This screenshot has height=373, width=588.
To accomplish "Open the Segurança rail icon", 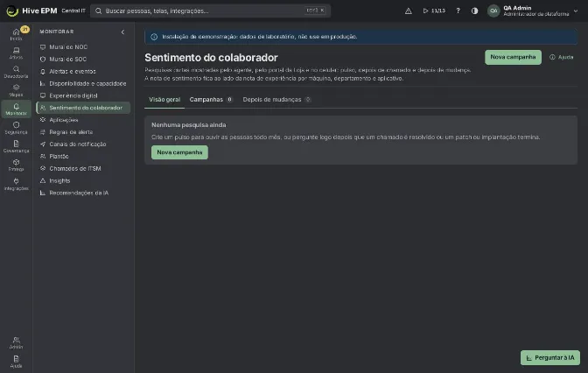I will click(16, 128).
